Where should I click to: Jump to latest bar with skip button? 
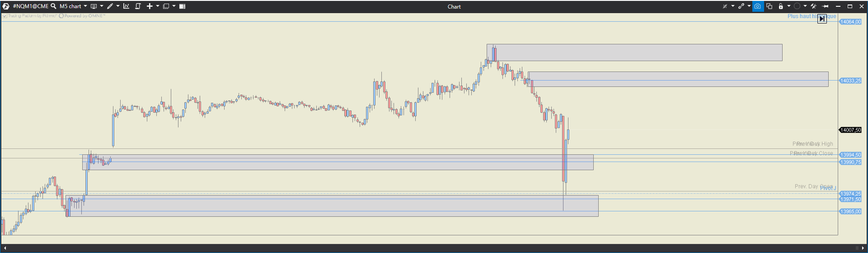822,19
